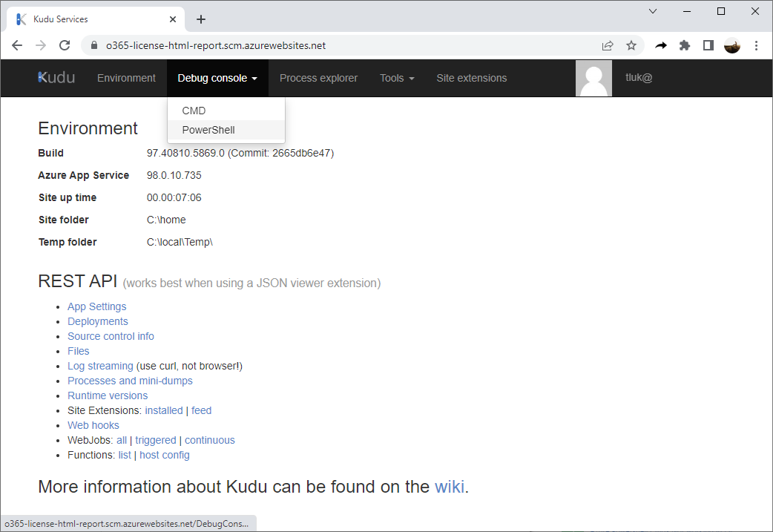Open the Chrome profile avatar
The height and width of the screenshot is (532, 773).
point(732,45)
